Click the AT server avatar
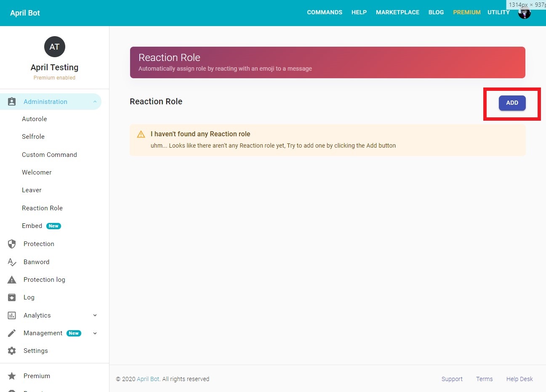546x392 pixels. click(55, 47)
